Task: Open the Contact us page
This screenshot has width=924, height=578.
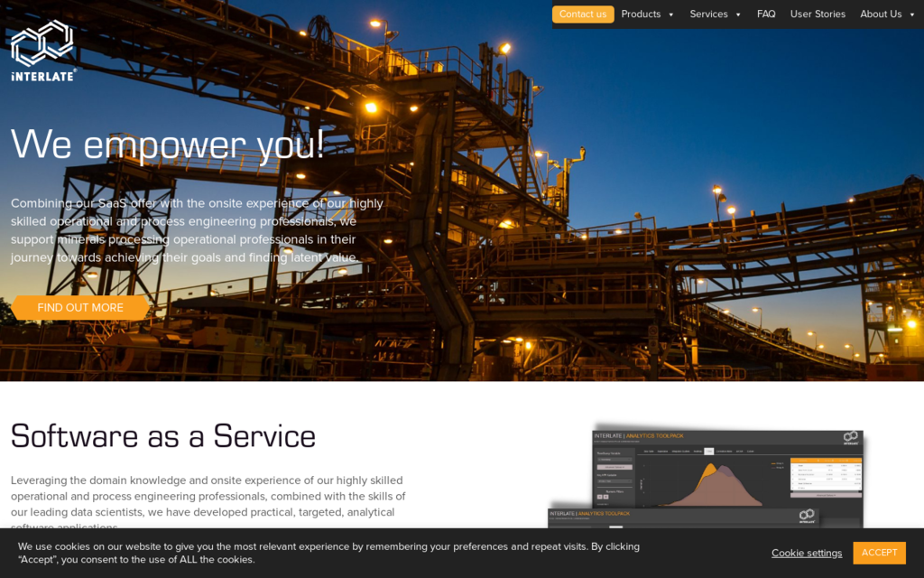Action: (x=582, y=14)
